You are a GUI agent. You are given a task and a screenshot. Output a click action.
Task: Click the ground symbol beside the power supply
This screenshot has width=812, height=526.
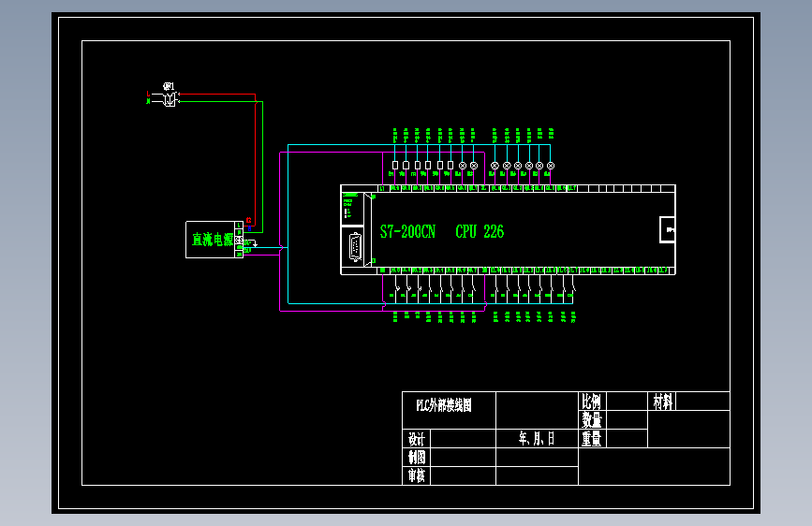coord(255,243)
